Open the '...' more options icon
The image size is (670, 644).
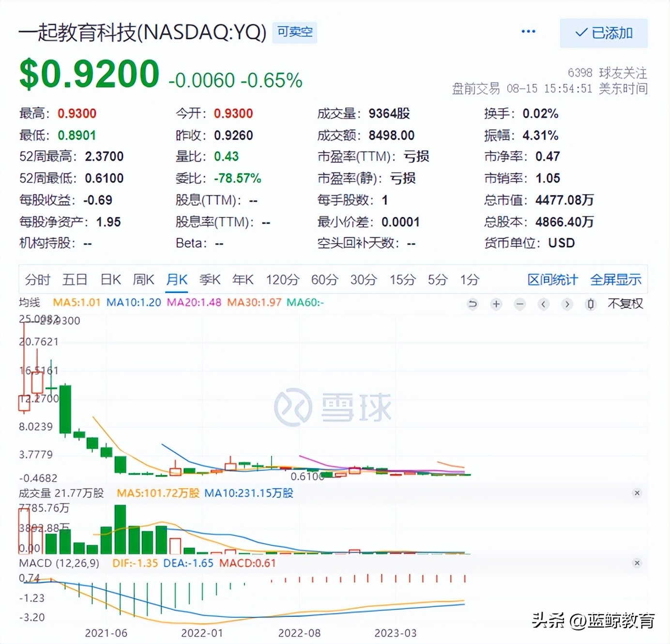pyautogui.click(x=528, y=31)
